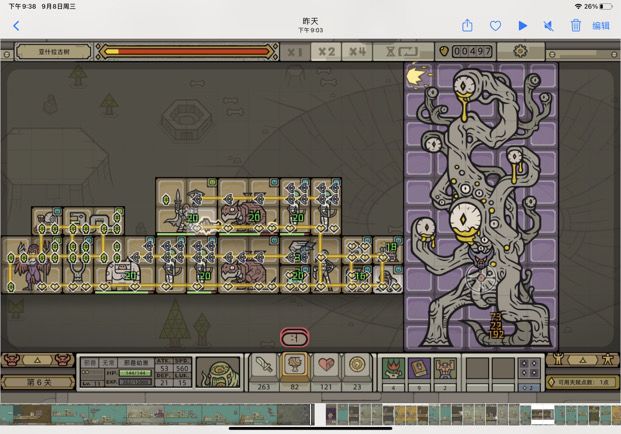This screenshot has height=434, width=621.
Task: Tap the hourglass pause control
Action: pos(402,52)
